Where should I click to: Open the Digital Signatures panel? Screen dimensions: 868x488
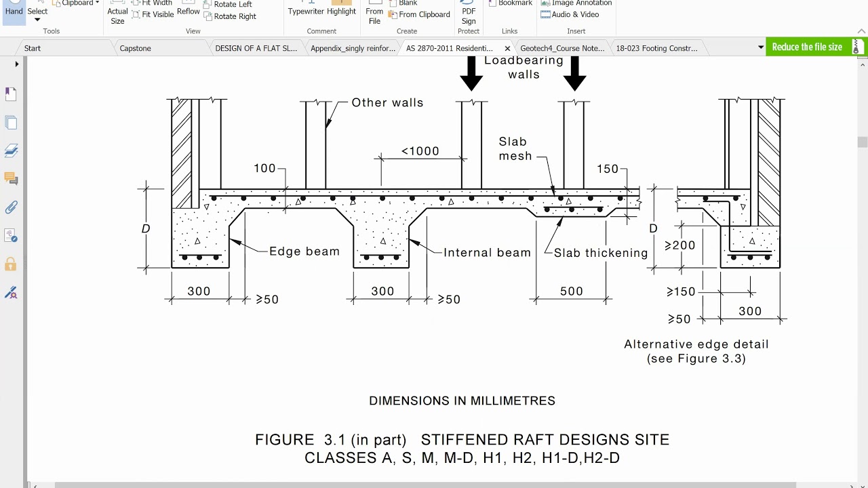pyautogui.click(x=11, y=236)
